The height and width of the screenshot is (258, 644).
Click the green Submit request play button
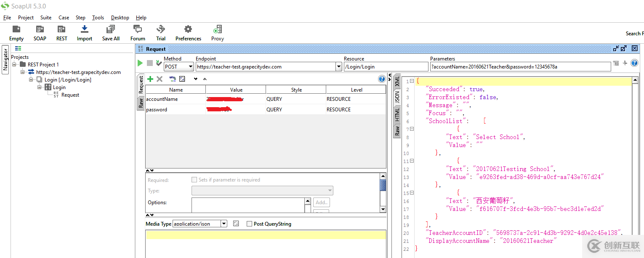140,63
